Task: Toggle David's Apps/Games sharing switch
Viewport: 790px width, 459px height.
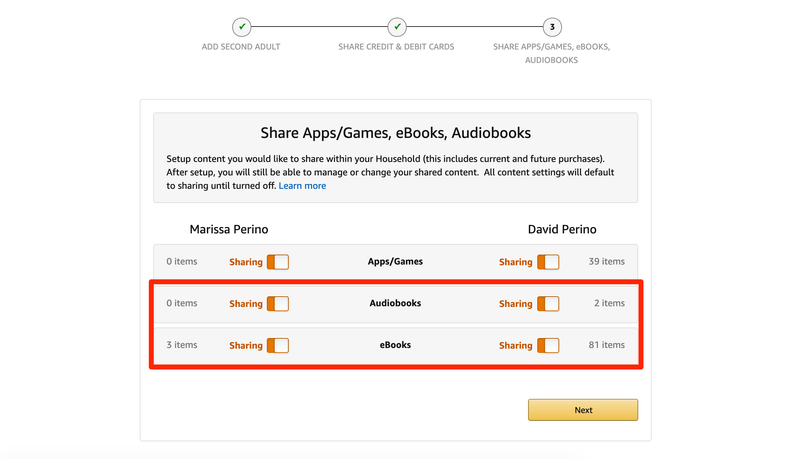Action: [x=548, y=262]
